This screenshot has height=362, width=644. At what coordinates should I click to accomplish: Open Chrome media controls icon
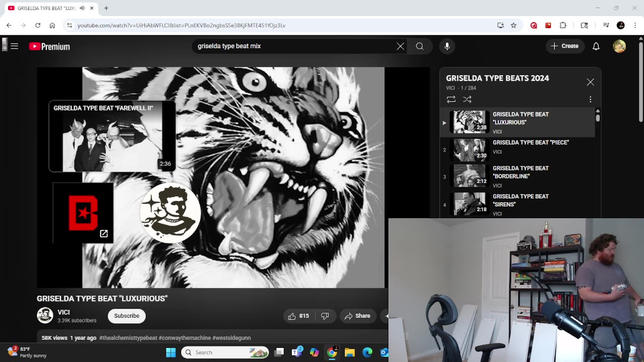coord(606,25)
